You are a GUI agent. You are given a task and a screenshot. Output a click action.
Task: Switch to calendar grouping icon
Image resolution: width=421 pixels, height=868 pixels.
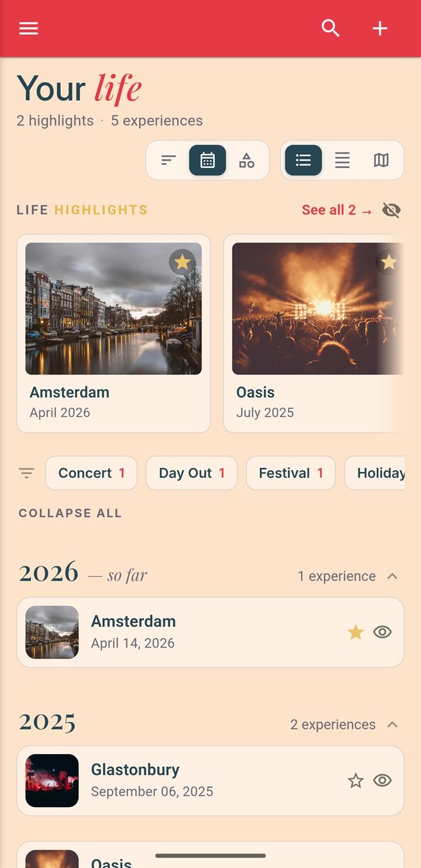208,160
